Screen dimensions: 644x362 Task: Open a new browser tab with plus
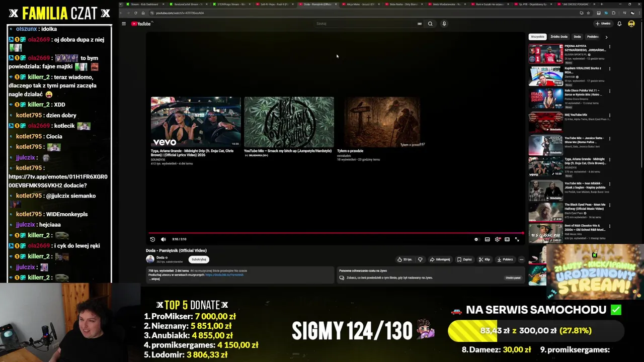(602, 4)
